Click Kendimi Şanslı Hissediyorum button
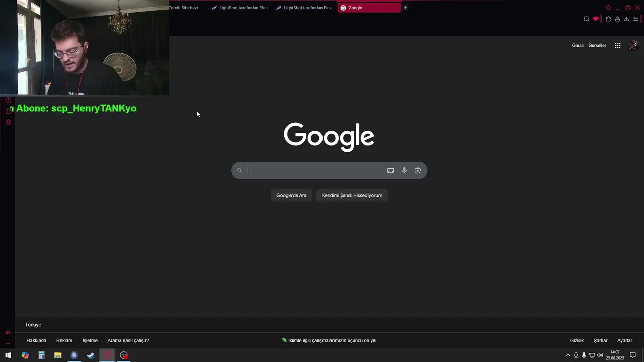Image resolution: width=644 pixels, height=362 pixels. [352, 195]
